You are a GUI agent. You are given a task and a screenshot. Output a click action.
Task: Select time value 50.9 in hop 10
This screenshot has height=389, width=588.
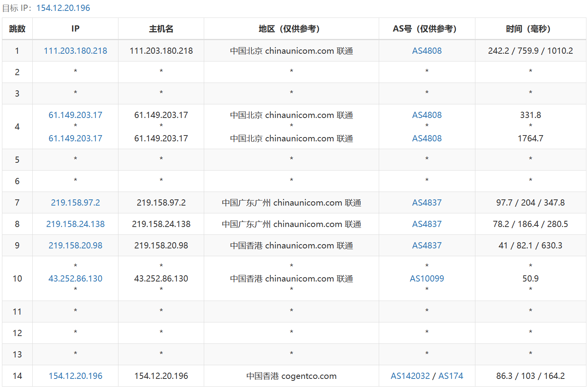(x=530, y=278)
